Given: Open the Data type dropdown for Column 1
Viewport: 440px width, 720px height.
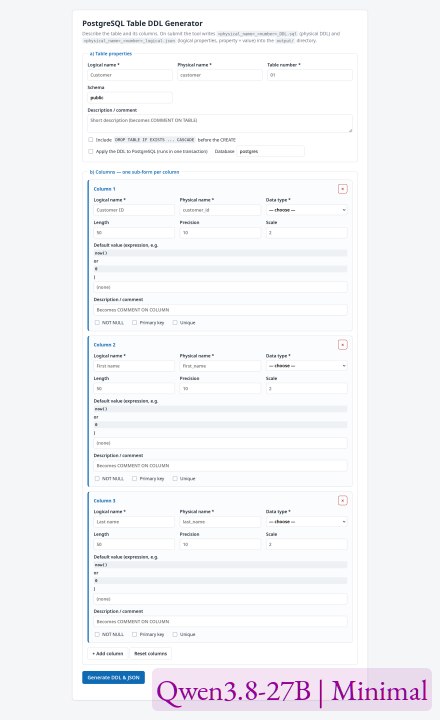Looking at the screenshot, I should coord(306,210).
